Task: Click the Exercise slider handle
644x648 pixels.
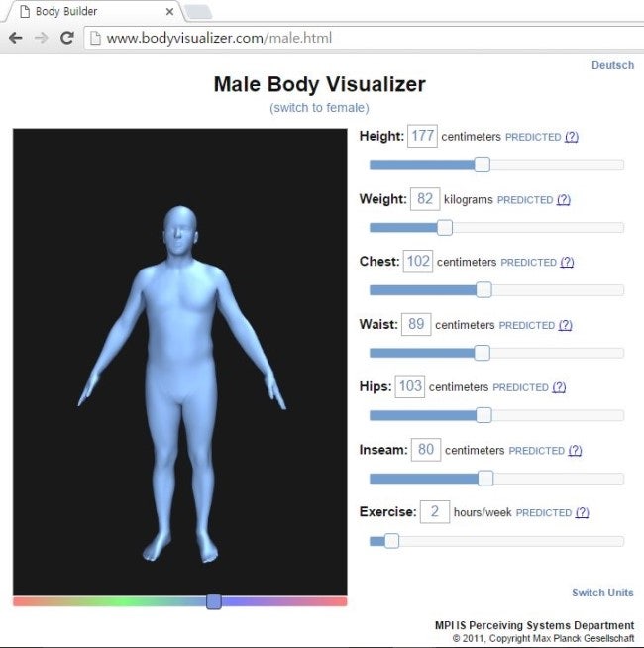Action: (x=391, y=541)
